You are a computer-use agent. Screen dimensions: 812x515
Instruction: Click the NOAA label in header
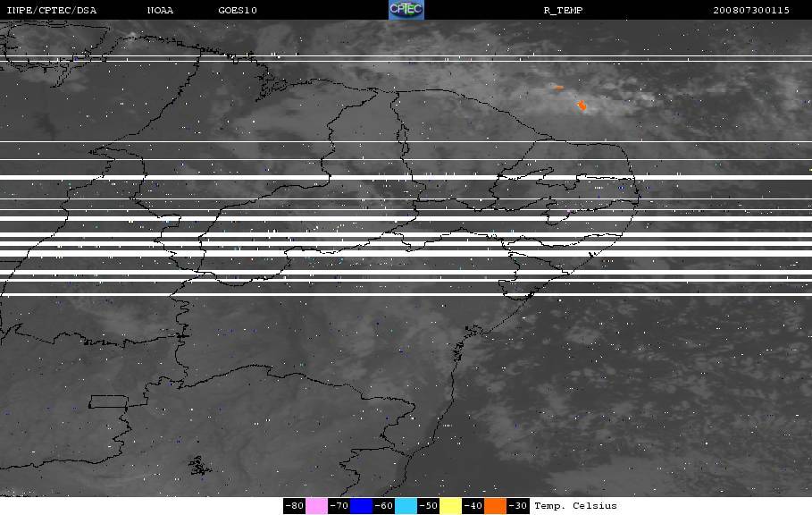pyautogui.click(x=160, y=11)
